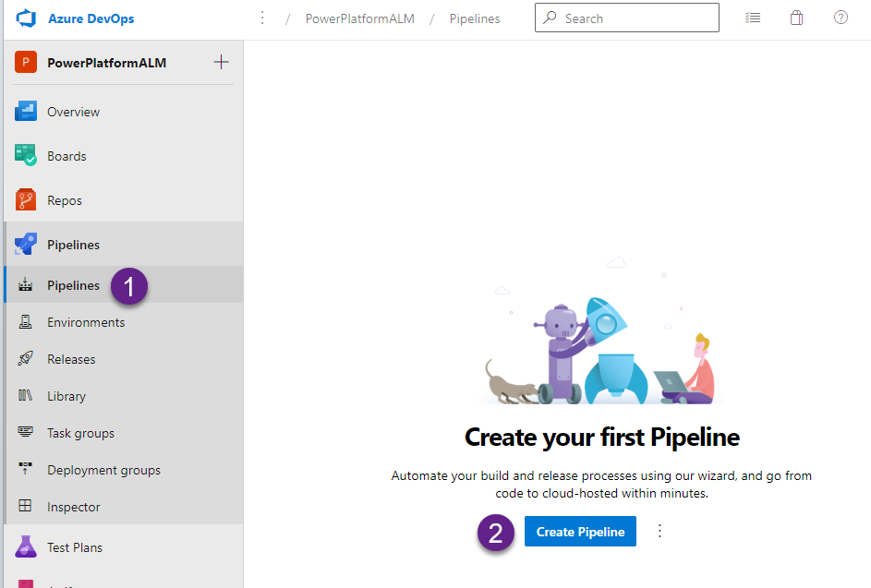The image size is (871, 588).
Task: Click the Azure DevOps logo icon
Action: click(25, 18)
